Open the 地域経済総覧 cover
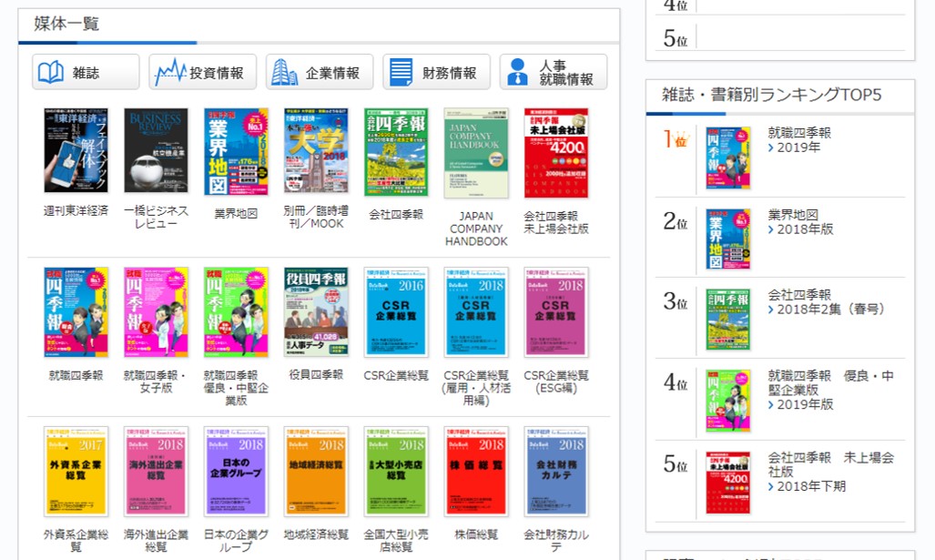The image size is (935, 560). [x=316, y=471]
